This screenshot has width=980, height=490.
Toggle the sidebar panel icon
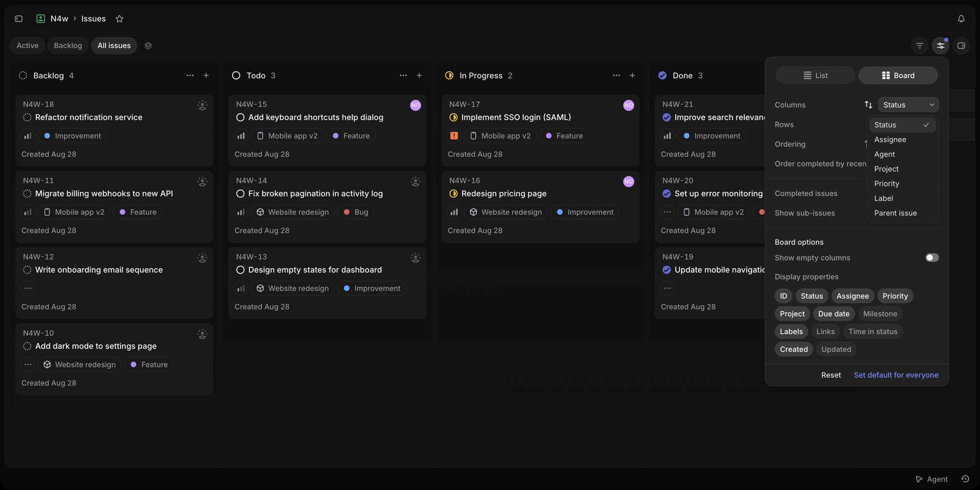click(x=19, y=19)
